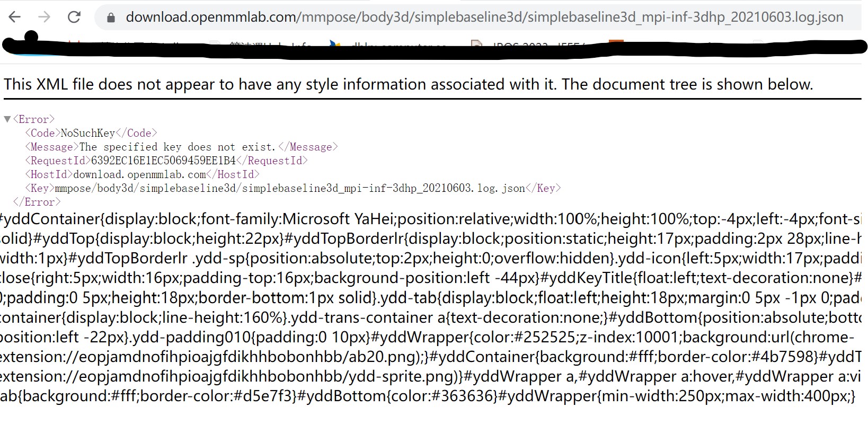Collapse the Error XML node
Screen dimensions: 868x442
[x=7, y=119]
